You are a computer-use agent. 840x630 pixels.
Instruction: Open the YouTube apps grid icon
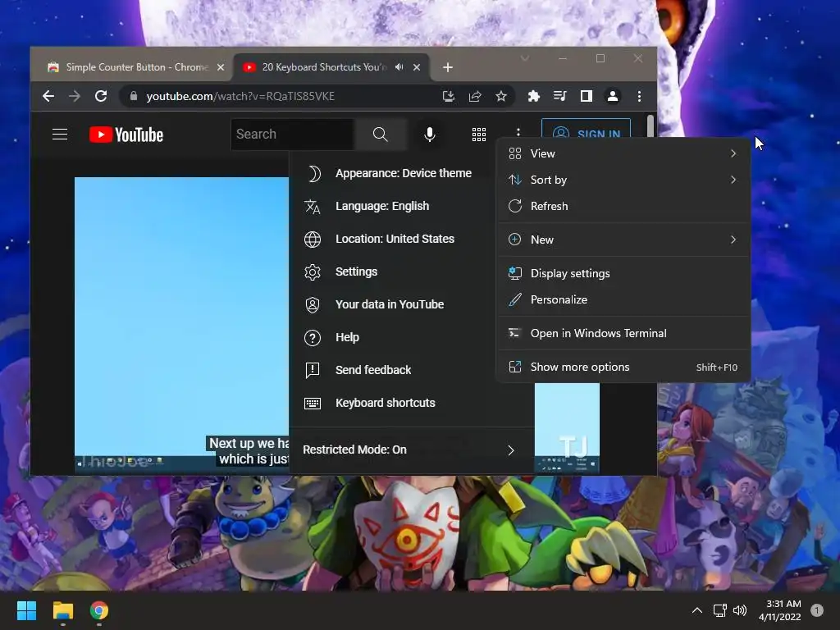(479, 135)
